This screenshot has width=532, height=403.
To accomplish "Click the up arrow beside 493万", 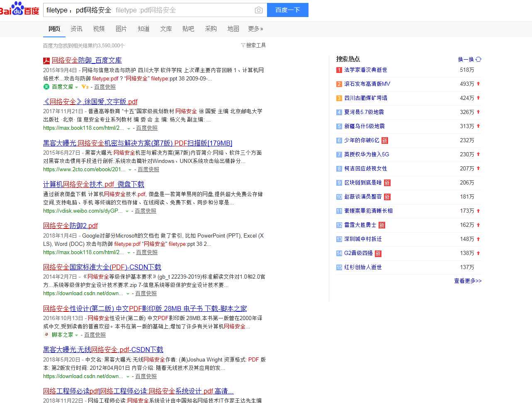I will pyautogui.click(x=478, y=84).
